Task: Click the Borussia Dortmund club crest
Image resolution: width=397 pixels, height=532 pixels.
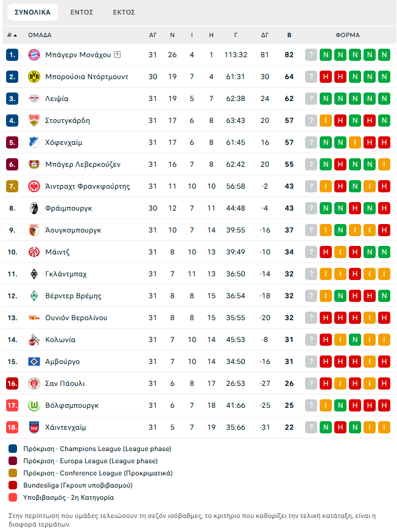Action: (33, 77)
